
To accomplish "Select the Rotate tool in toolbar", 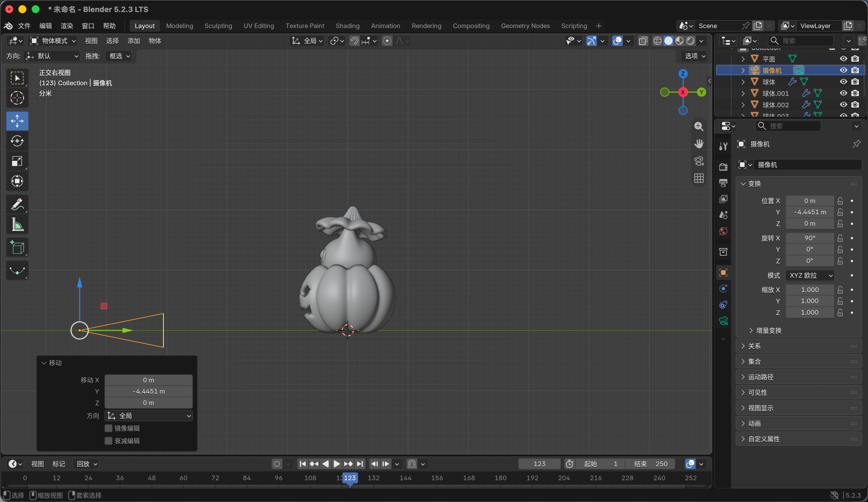I will tap(17, 141).
